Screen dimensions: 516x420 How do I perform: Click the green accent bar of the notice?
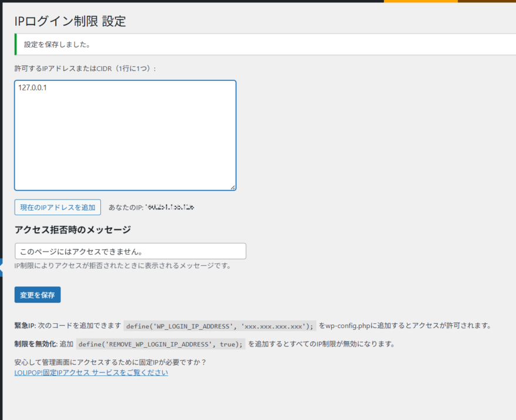(x=15, y=44)
